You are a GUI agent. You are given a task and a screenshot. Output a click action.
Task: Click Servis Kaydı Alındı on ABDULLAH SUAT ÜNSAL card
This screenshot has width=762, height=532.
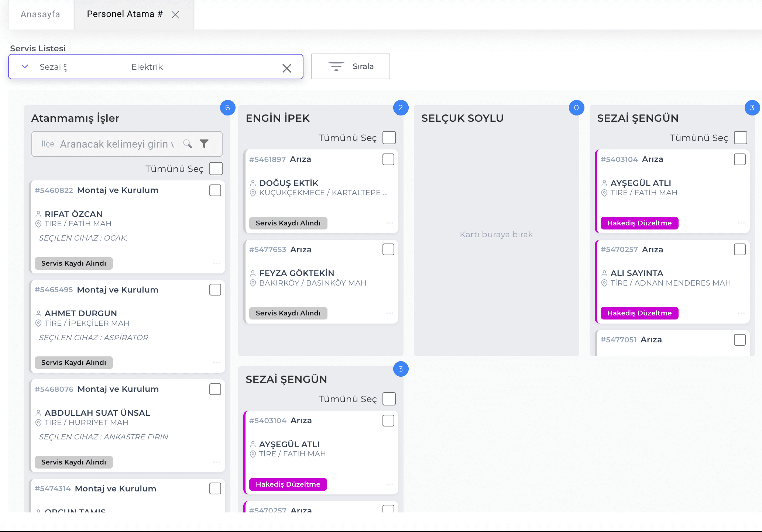tap(74, 462)
